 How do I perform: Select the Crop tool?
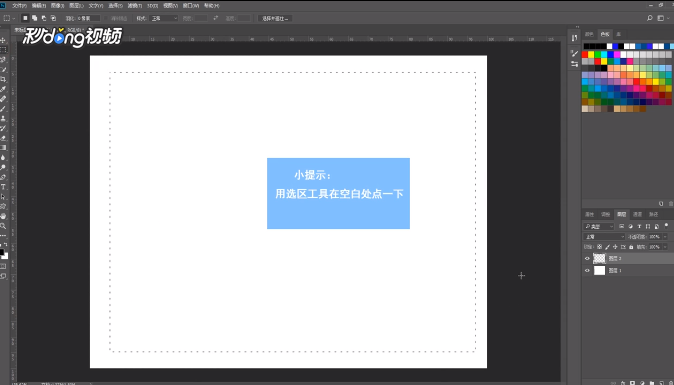coord(3,79)
